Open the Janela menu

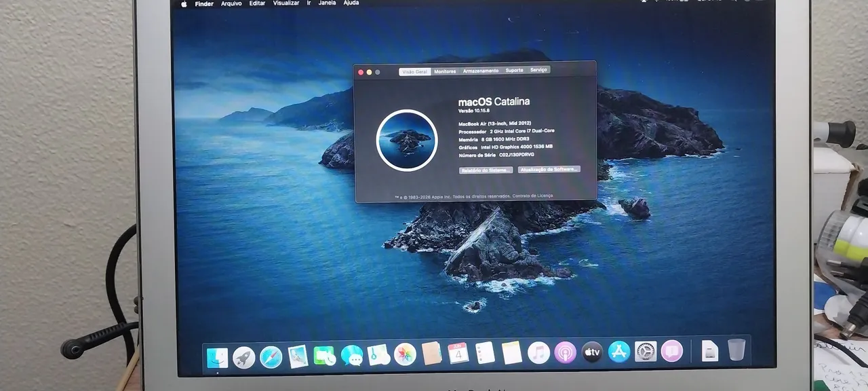click(327, 3)
